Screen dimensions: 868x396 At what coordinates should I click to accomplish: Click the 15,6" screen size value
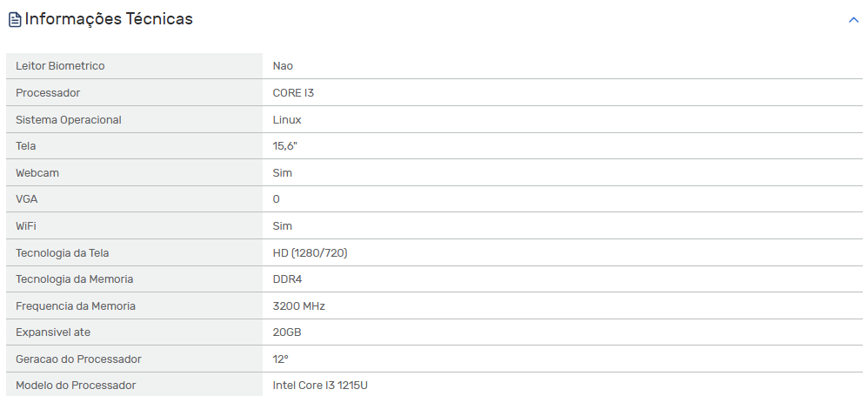tap(285, 145)
